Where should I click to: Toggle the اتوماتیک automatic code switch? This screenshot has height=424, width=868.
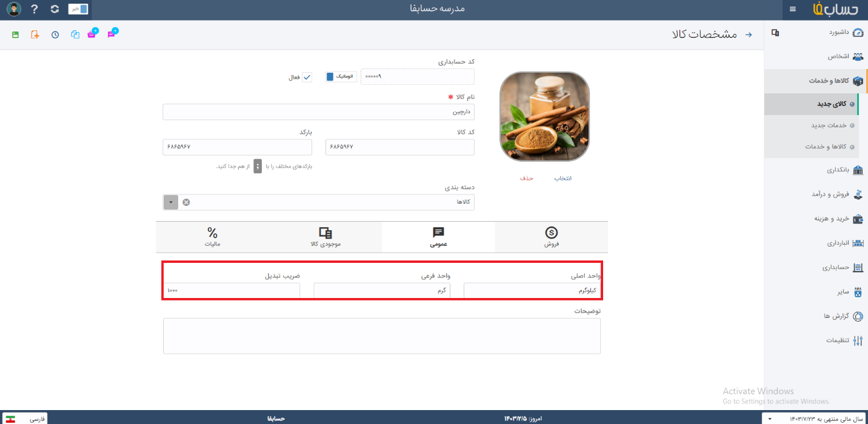point(341,77)
